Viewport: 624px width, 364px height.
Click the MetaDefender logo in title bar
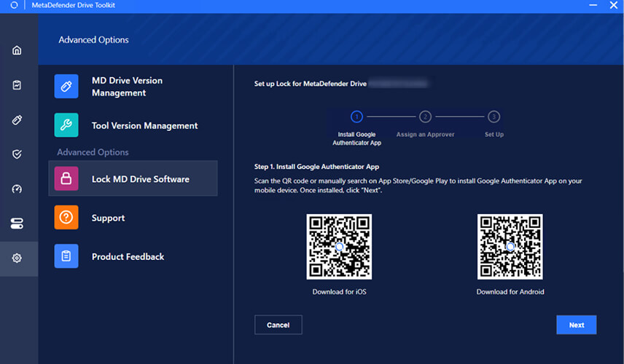click(x=14, y=5)
